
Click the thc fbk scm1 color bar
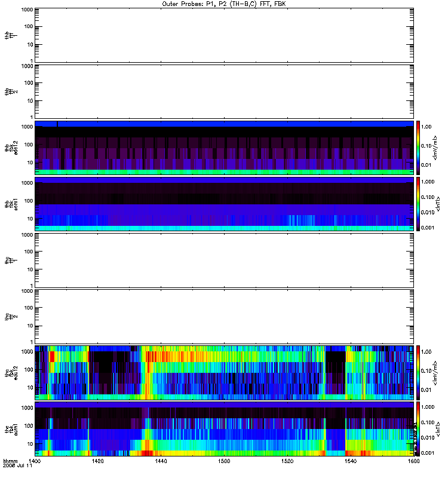(418, 428)
